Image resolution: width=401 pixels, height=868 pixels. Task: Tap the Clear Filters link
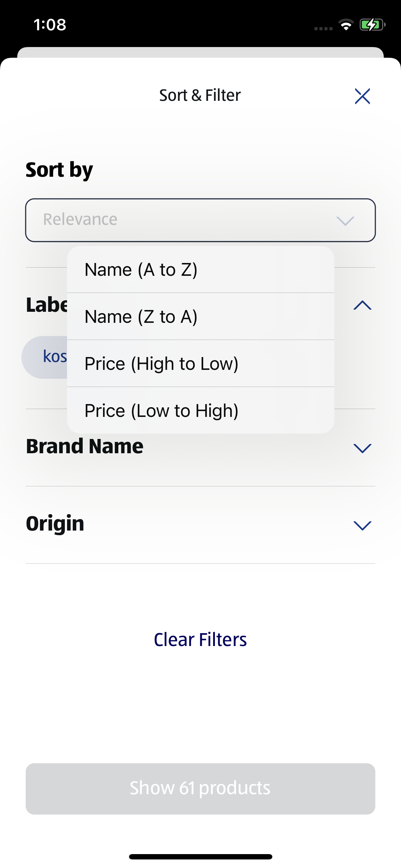(200, 640)
